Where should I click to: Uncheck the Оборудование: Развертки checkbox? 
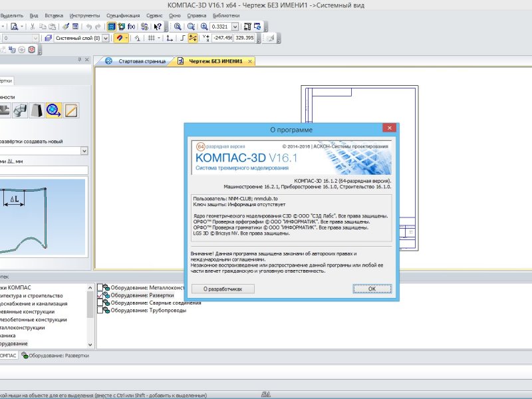[x=100, y=295]
